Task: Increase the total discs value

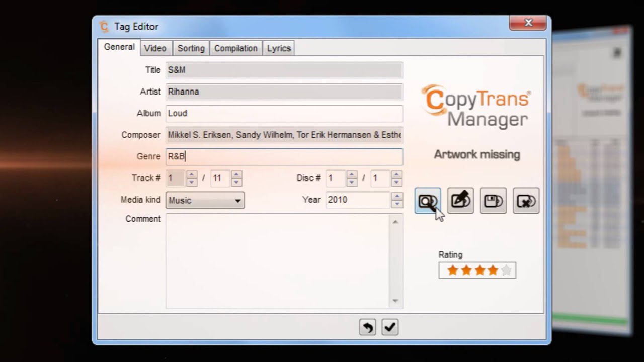Action: (x=397, y=174)
